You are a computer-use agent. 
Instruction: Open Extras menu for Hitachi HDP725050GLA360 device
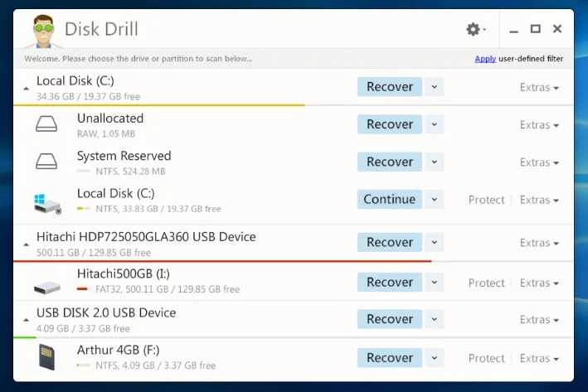click(x=539, y=243)
